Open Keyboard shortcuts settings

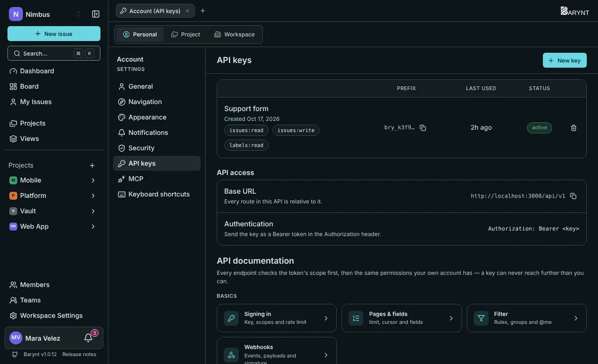pyautogui.click(x=157, y=194)
